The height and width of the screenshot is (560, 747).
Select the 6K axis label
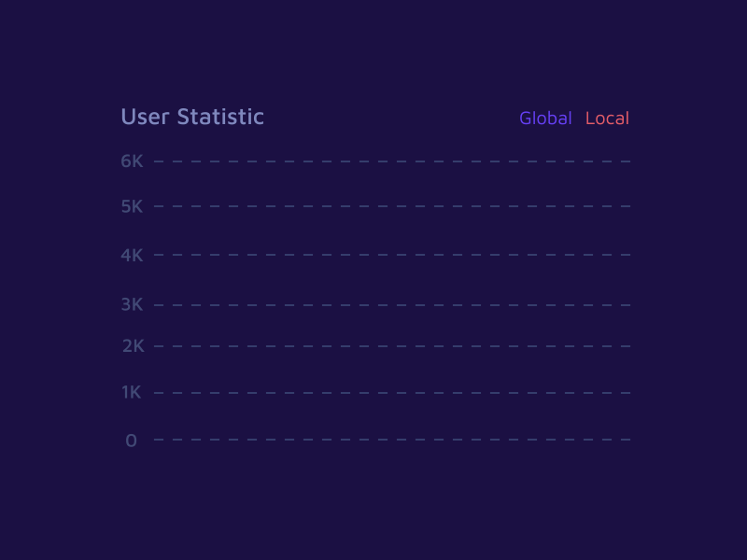coord(131,161)
